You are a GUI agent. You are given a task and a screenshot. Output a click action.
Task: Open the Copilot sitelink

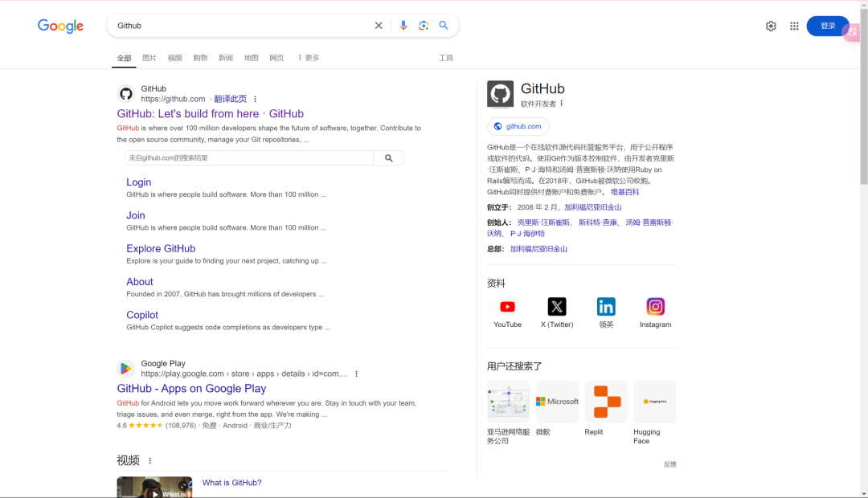coord(141,314)
